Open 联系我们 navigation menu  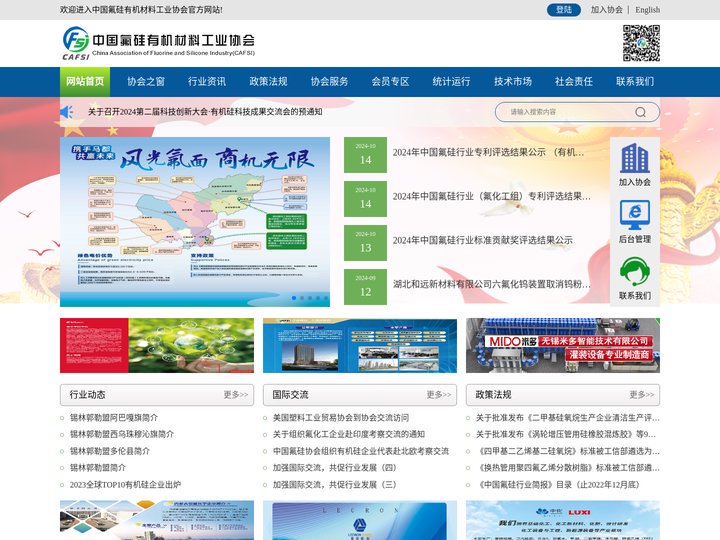(x=635, y=82)
